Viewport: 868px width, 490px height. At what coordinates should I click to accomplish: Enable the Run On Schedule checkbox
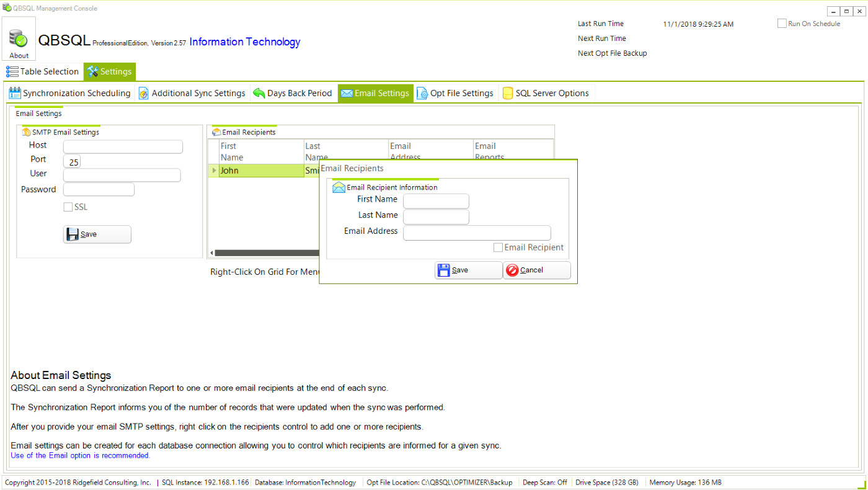782,24
